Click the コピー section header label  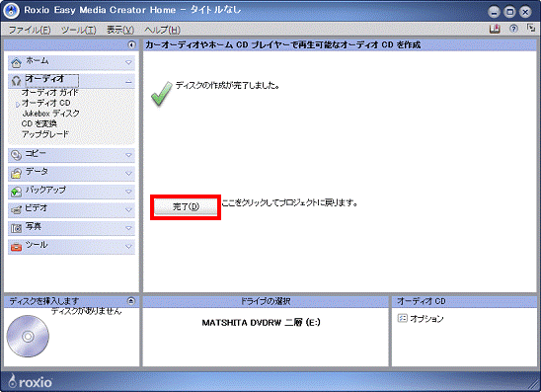[x=36, y=154]
